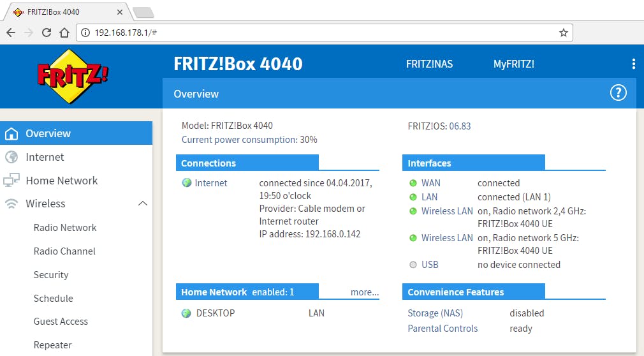Image resolution: width=644 pixels, height=356 pixels.
Task: Bookmark page with the star icon
Action: (564, 33)
